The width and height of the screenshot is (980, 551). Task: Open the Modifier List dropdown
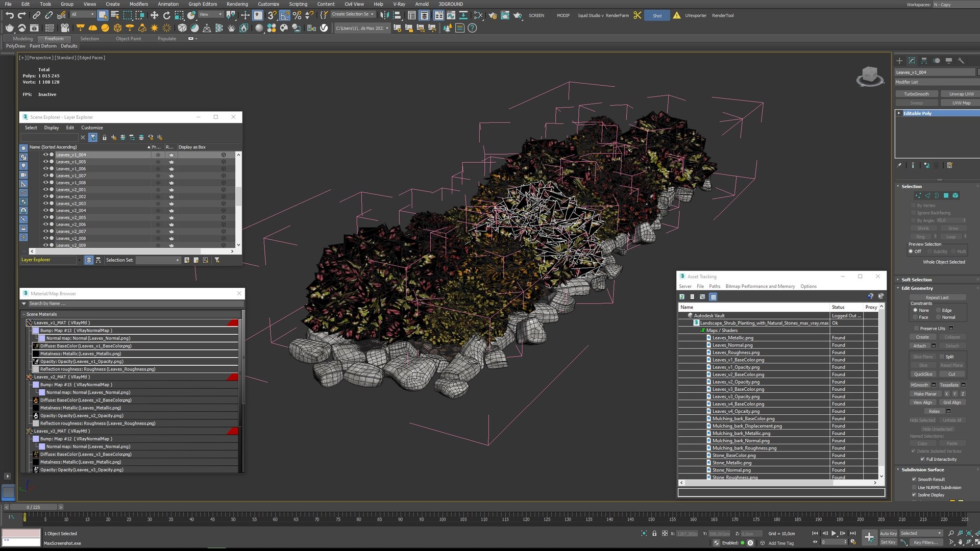[936, 82]
